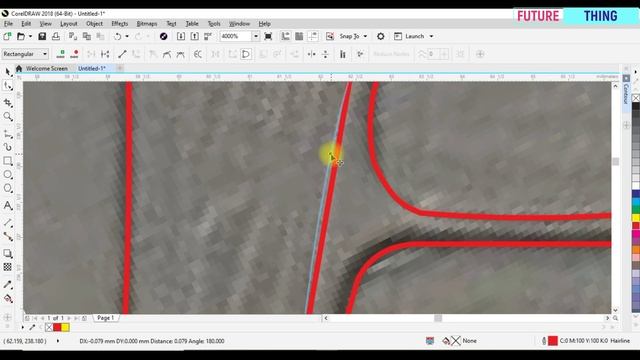Click the Import icon

(x=181, y=36)
